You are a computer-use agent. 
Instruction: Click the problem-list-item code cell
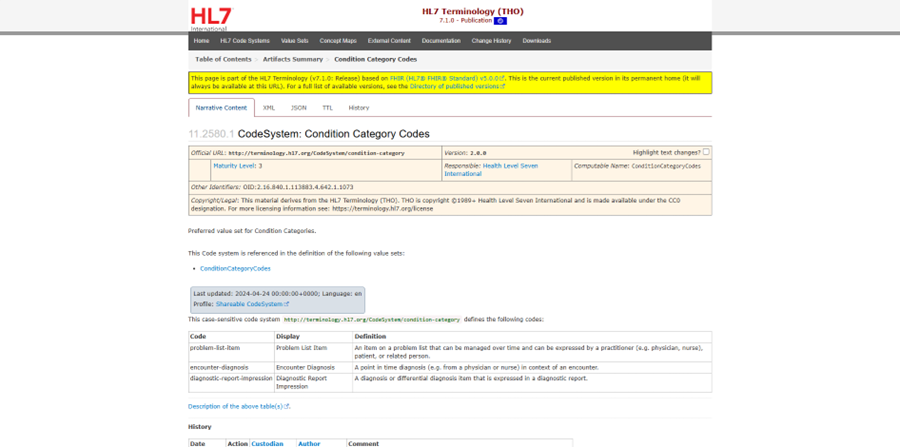click(231, 352)
